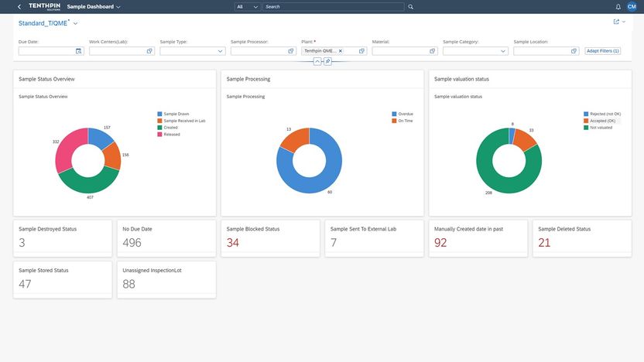This screenshot has width=644, height=362.
Task: Click the share export icon
Action: [616, 22]
